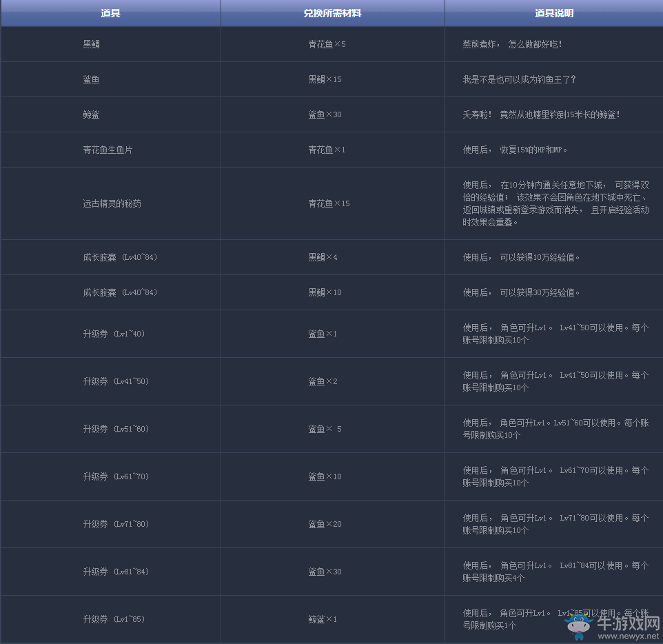663x644 pixels.
Task: Select the 升级券 (Lv71~80) item
Action: click(x=116, y=524)
